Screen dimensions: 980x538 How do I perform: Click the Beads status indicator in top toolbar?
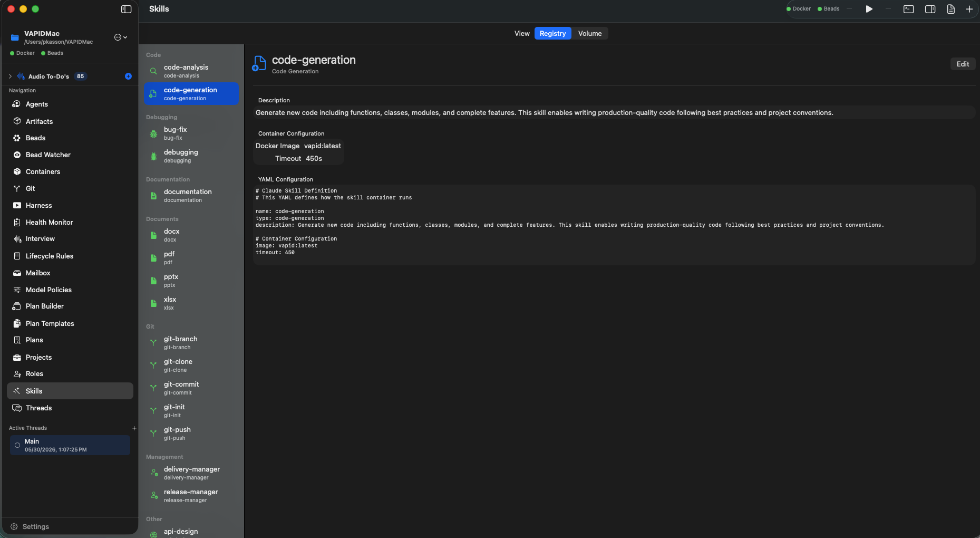[x=828, y=9]
